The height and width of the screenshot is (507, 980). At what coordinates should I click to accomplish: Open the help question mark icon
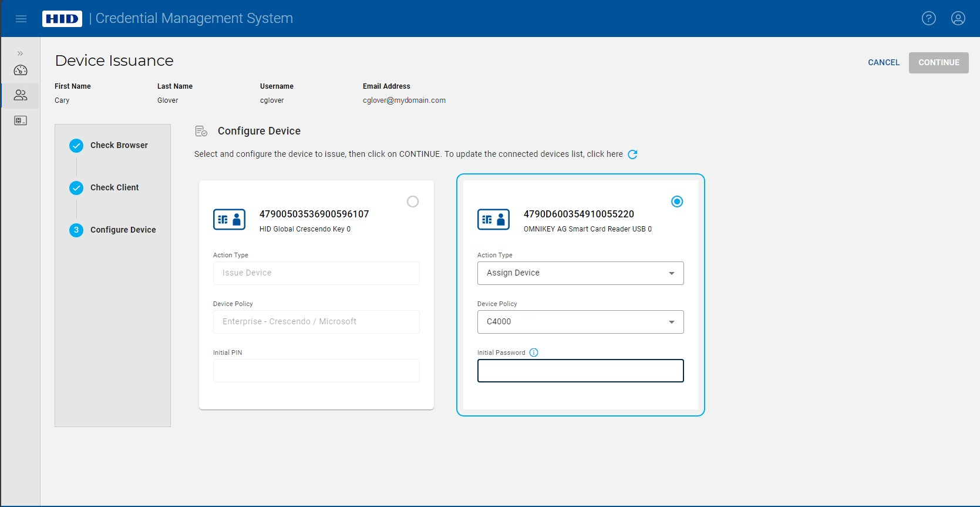point(929,19)
